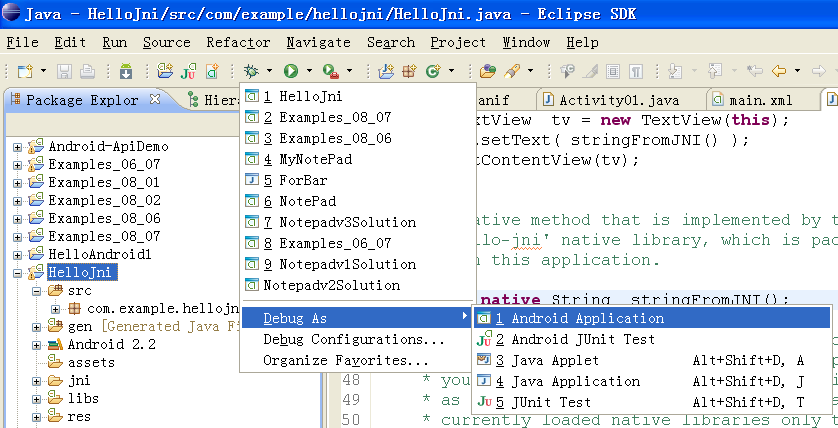The width and height of the screenshot is (838, 428).
Task: Toggle the Mark Occurrences toolbar icon
Action: pyautogui.click(x=590, y=71)
